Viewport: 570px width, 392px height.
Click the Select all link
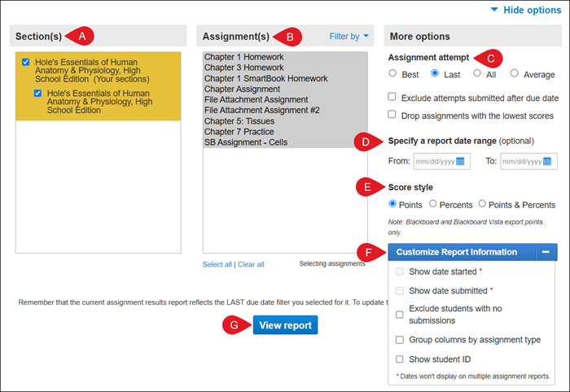(217, 264)
